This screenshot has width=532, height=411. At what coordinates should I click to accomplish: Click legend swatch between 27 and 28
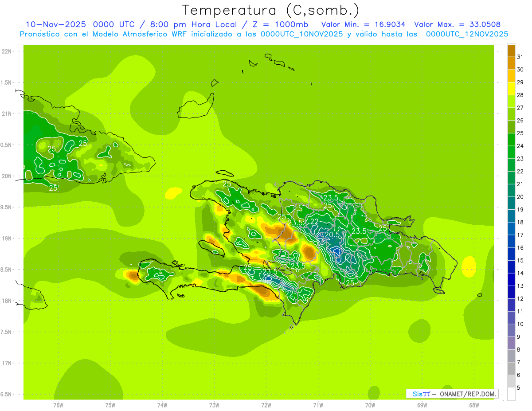tap(511, 102)
